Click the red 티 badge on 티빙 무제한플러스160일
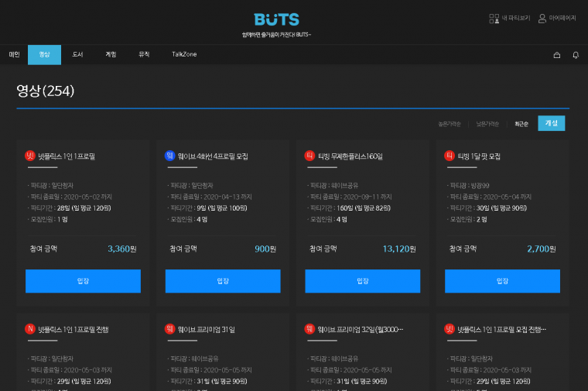Viewport: 588px width, 391px height. click(309, 156)
